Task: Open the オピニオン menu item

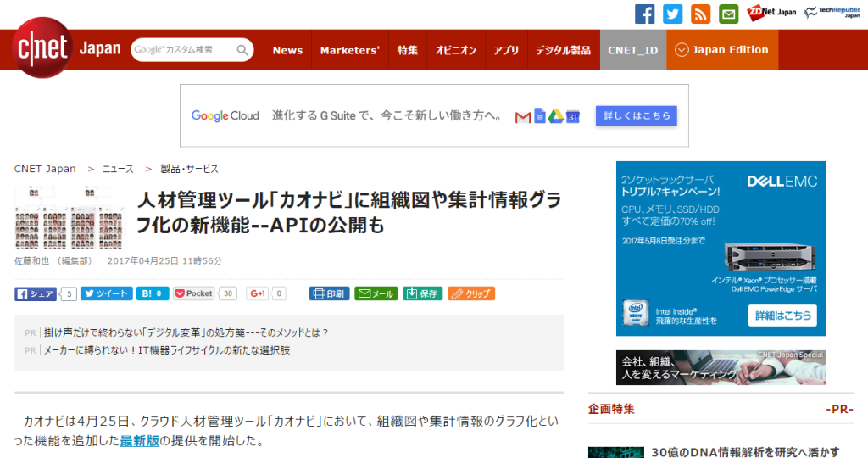Action: (455, 50)
